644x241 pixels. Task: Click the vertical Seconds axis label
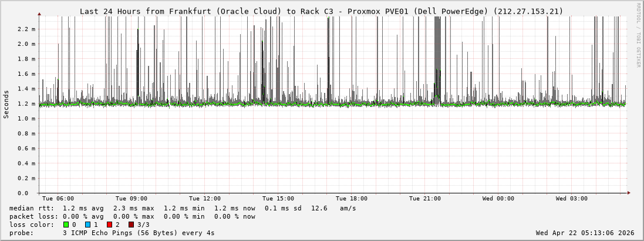[6, 104]
